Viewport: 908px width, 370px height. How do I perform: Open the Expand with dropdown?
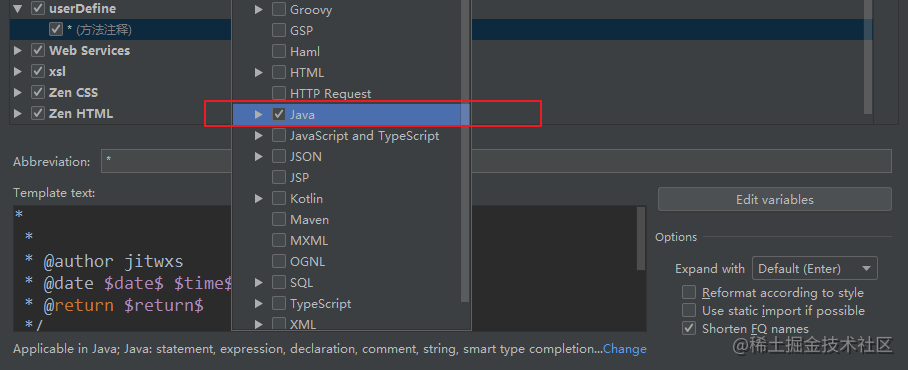[814, 269]
